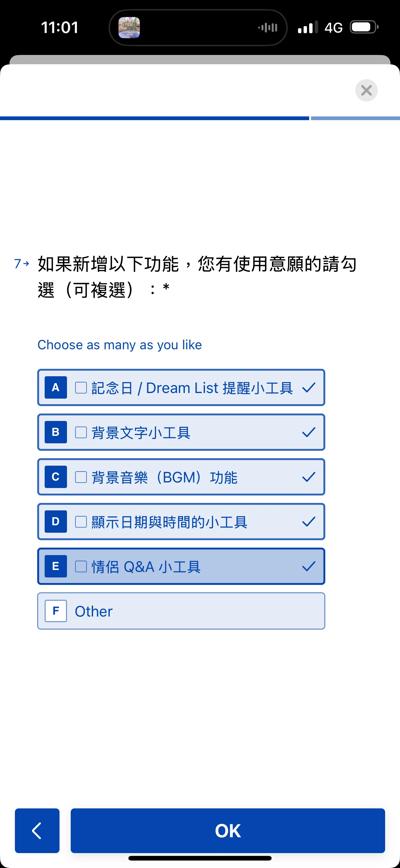The image size is (400, 868).
Task: Select the Other option
Action: (x=181, y=611)
